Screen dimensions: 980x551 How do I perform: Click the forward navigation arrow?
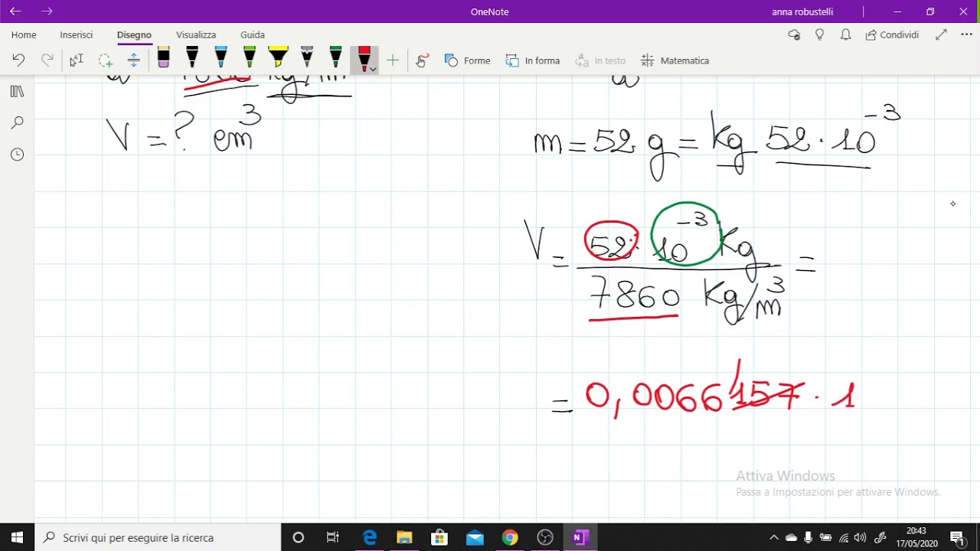click(x=47, y=11)
